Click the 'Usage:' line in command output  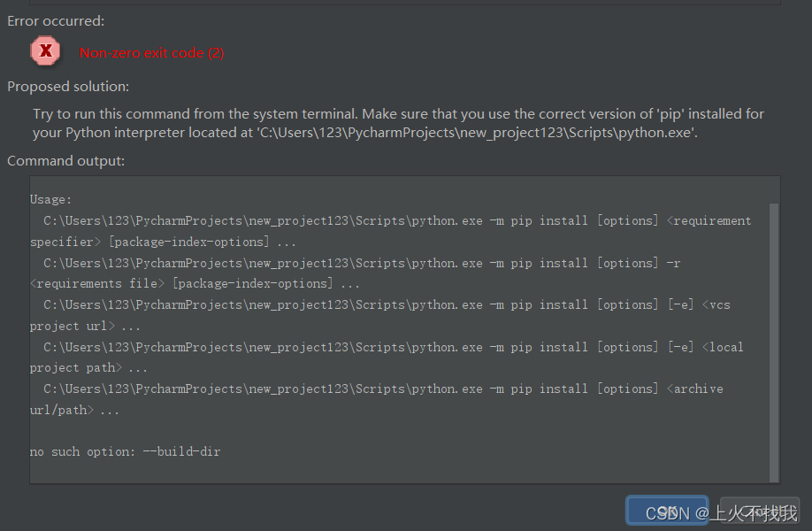point(49,199)
